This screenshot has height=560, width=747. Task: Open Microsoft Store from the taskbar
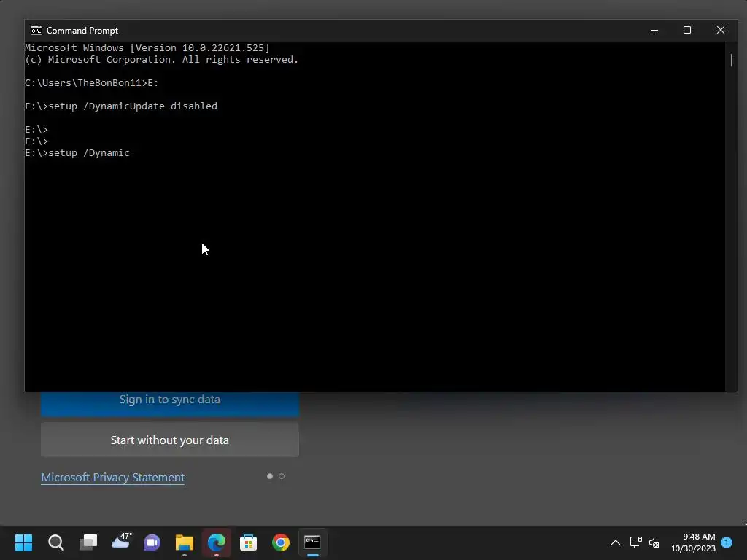point(248,542)
